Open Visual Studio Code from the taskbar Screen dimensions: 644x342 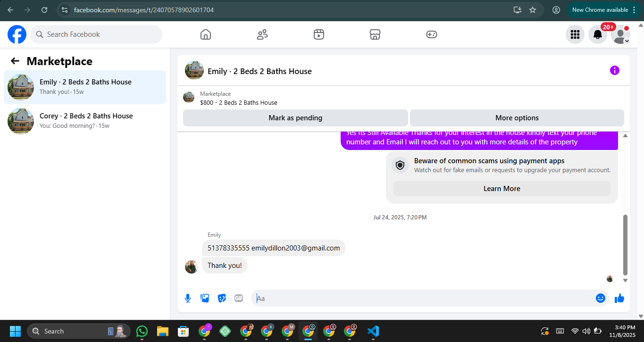373,331
